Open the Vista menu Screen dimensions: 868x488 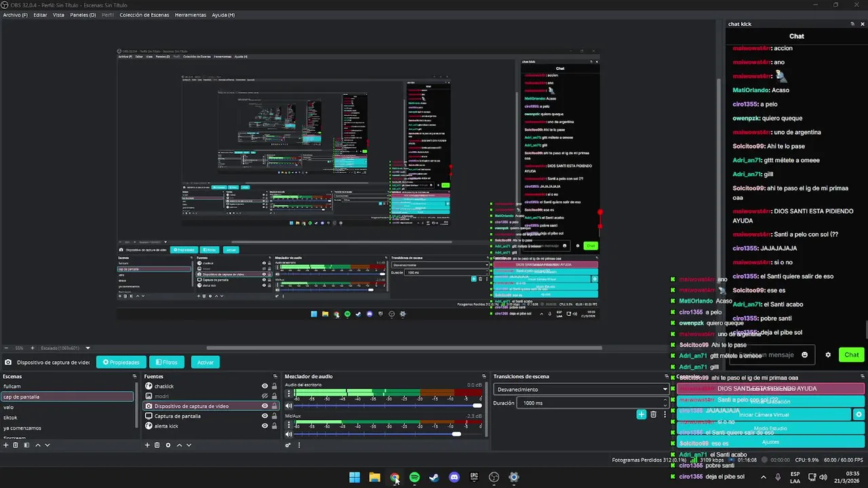pos(59,15)
